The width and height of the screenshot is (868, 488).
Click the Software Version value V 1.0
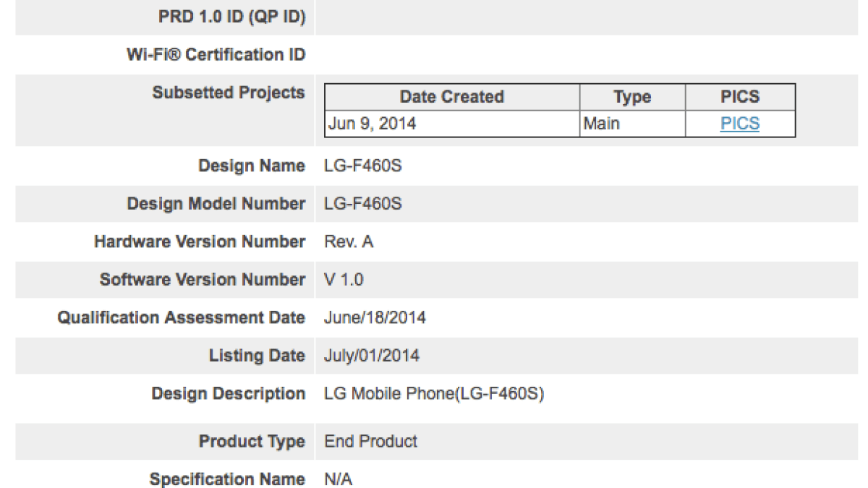pos(344,280)
